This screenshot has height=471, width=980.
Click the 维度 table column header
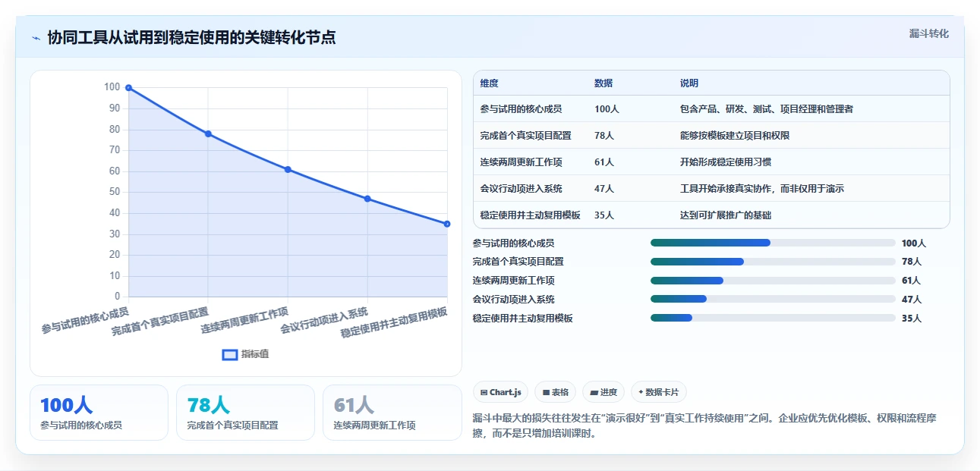pyautogui.click(x=490, y=83)
